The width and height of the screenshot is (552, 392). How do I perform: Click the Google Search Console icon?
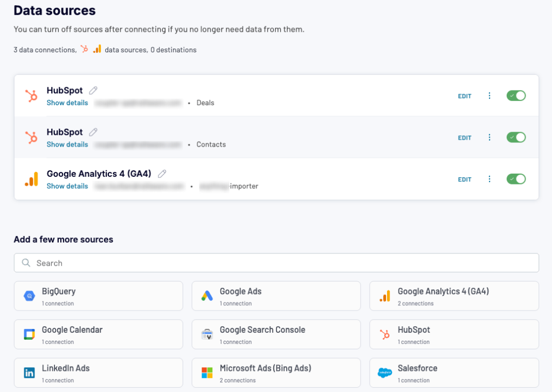(207, 334)
